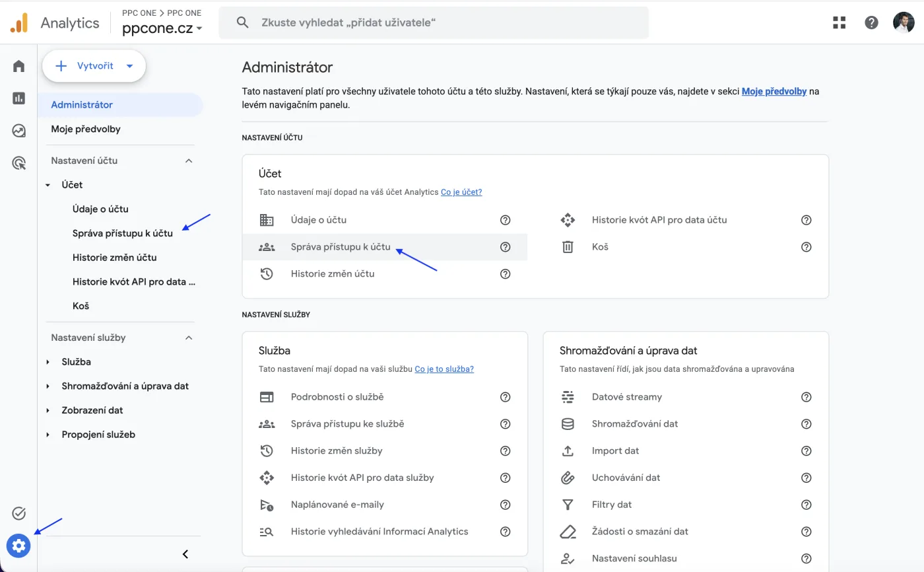The image size is (924, 572).
Task: Select Administrátor in the side menu
Action: click(121, 104)
